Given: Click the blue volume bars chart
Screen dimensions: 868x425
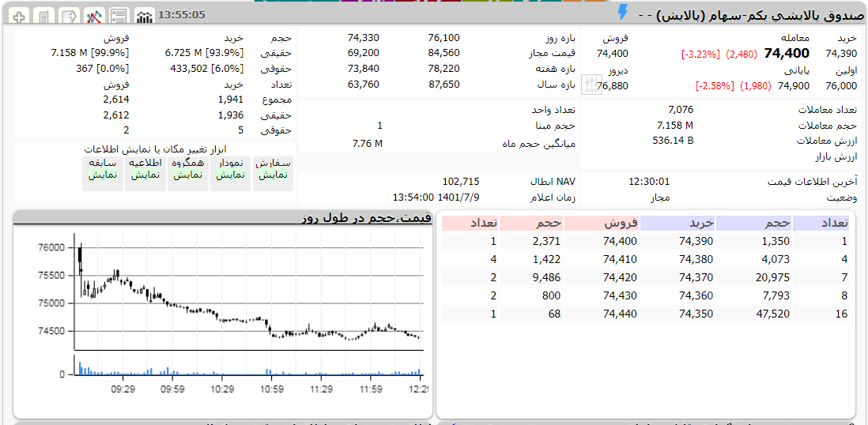Looking at the screenshot, I should pyautogui.click(x=249, y=367).
